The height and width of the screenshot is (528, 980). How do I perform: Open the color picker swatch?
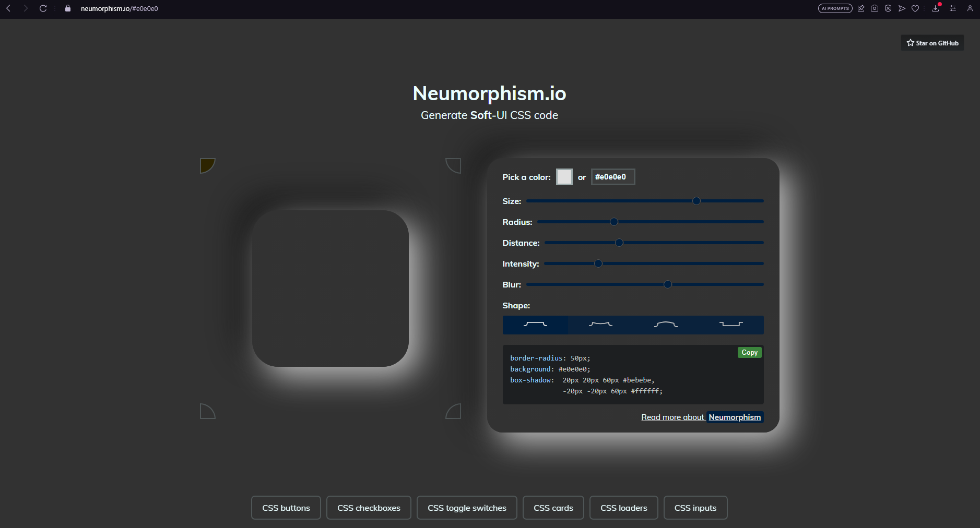(x=564, y=177)
